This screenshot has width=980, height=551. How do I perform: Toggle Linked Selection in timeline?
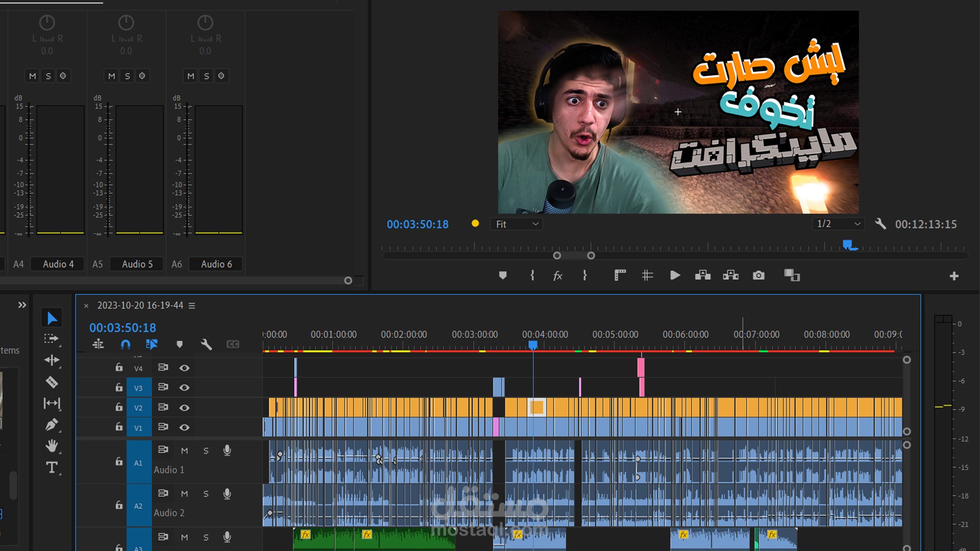[152, 344]
